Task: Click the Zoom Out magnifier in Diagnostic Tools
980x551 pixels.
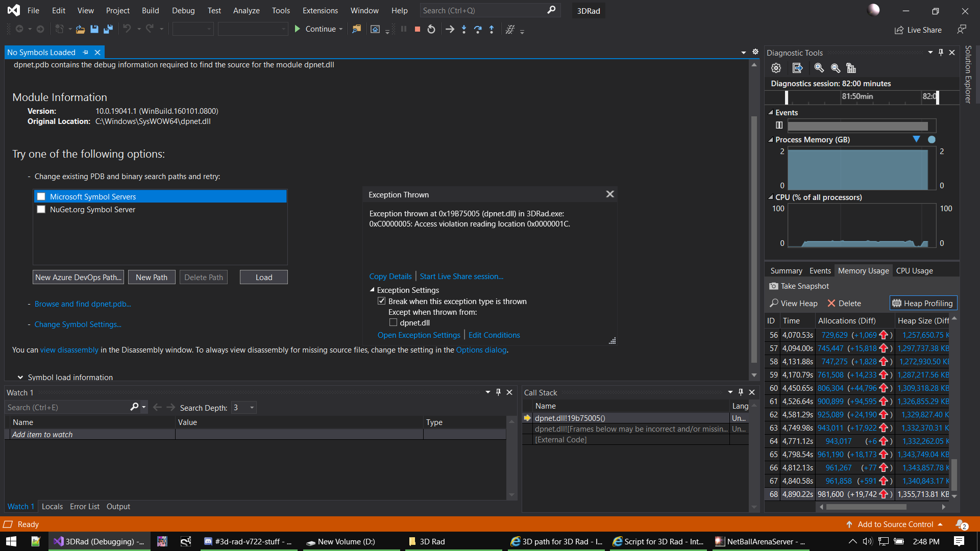Action: click(x=836, y=68)
